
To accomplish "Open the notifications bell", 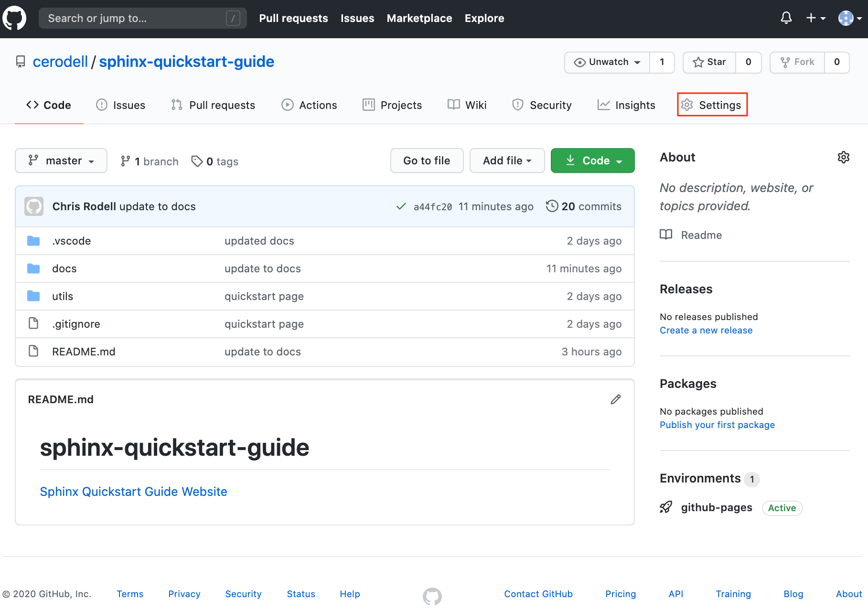I will point(786,18).
